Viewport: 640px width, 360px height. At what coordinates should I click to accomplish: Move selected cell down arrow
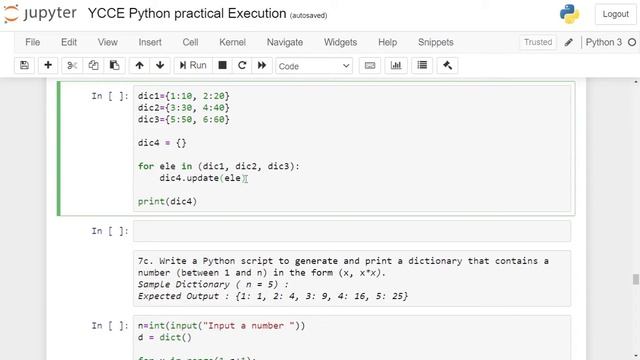(160, 65)
